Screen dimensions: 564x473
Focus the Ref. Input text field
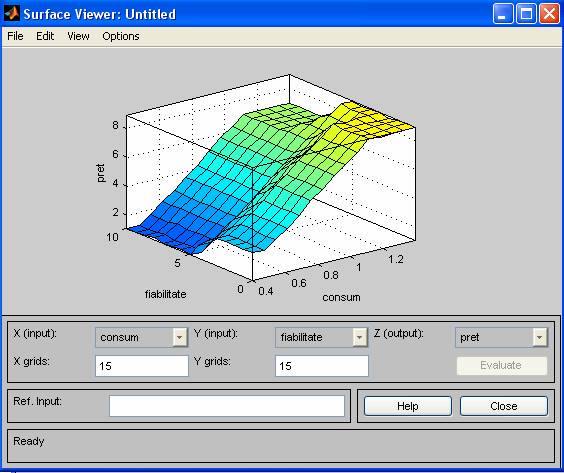pyautogui.click(x=227, y=406)
